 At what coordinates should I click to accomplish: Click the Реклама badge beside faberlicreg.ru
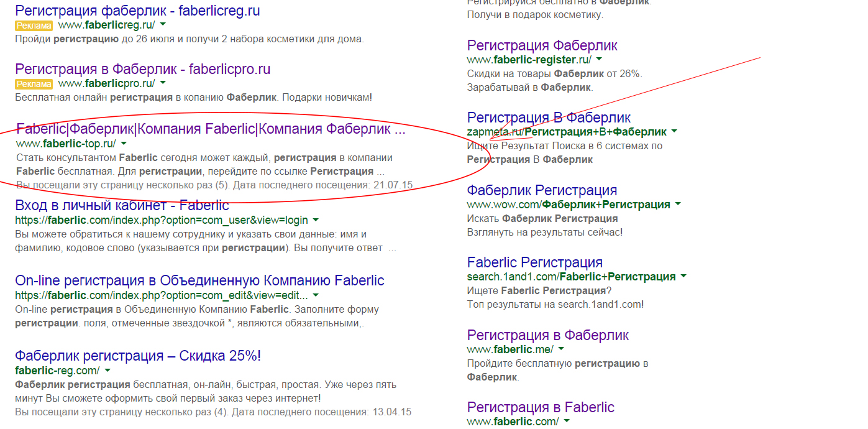coord(34,25)
